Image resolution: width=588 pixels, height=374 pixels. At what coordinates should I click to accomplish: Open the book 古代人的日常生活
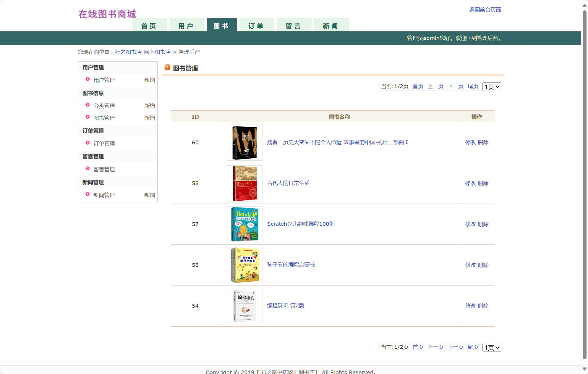(289, 183)
